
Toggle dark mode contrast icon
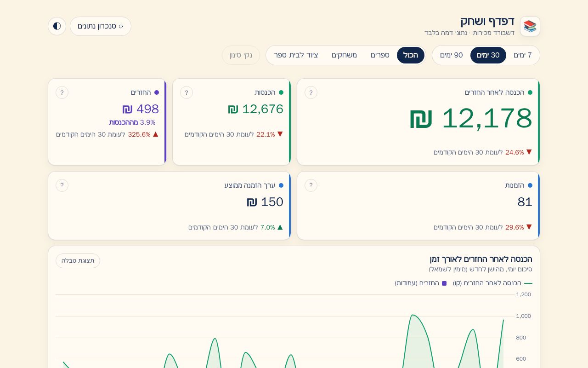click(57, 26)
